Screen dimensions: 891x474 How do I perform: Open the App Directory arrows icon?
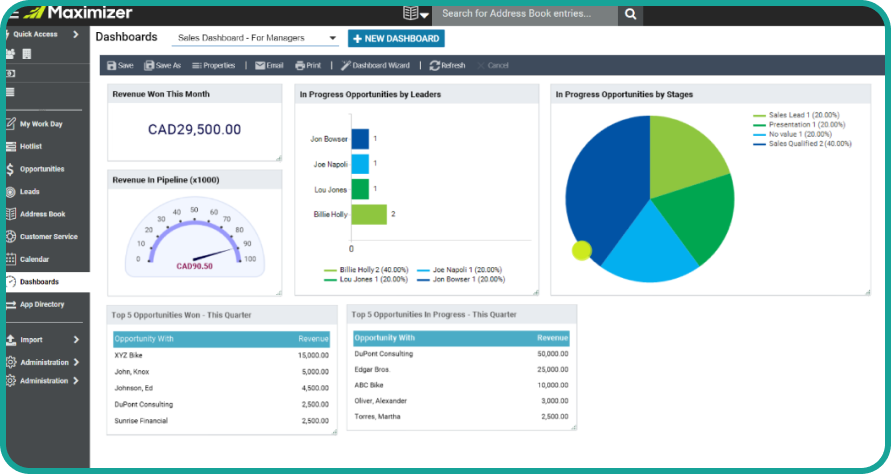click(x=11, y=305)
